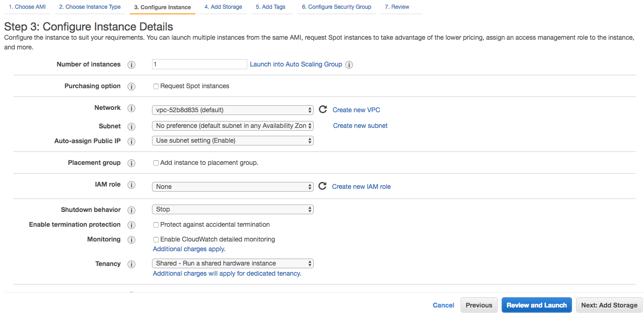
Task: Open the Create new VPC link
Action: [356, 109]
